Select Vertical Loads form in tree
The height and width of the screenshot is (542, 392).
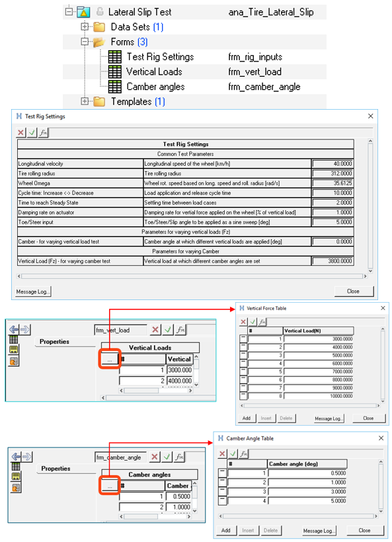154,72
